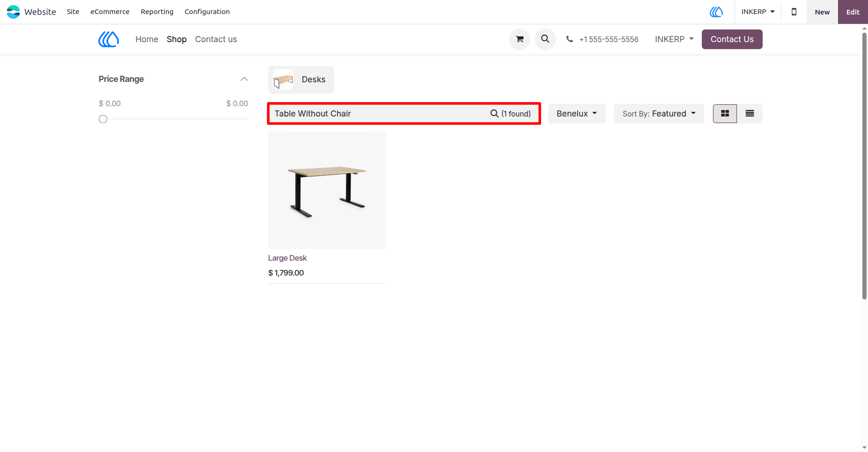Open the INKERP dropdown in site header

point(674,39)
